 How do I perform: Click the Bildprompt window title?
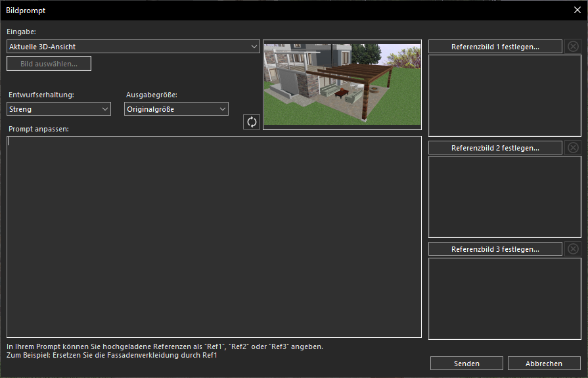click(x=26, y=11)
